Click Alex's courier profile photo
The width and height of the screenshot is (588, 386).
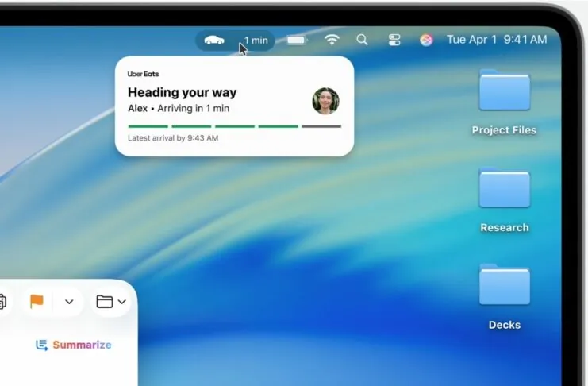(x=325, y=101)
